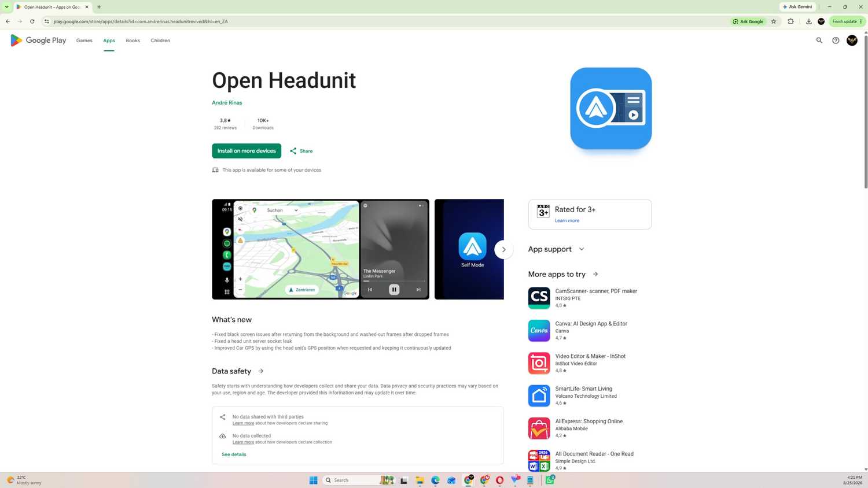
Task: Open the CamScanner app icon
Action: pos(539,298)
